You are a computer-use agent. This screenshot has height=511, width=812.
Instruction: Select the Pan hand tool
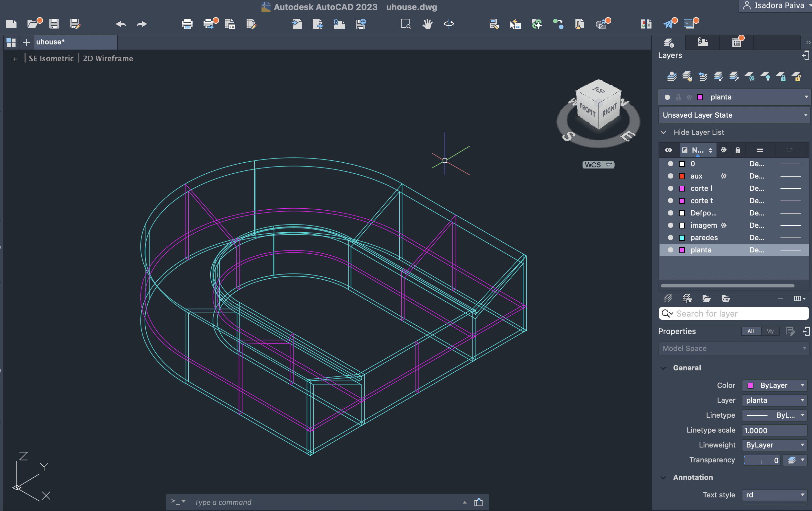pos(427,24)
